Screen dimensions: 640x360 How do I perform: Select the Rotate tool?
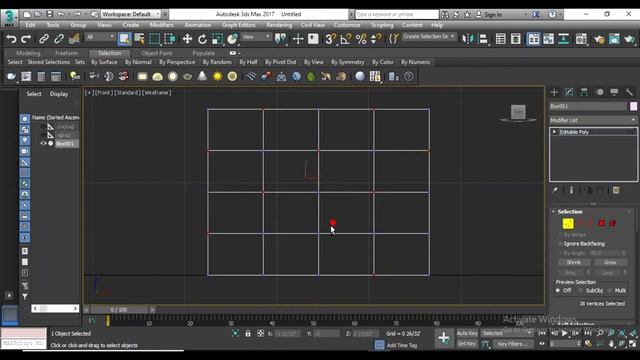[x=202, y=39]
